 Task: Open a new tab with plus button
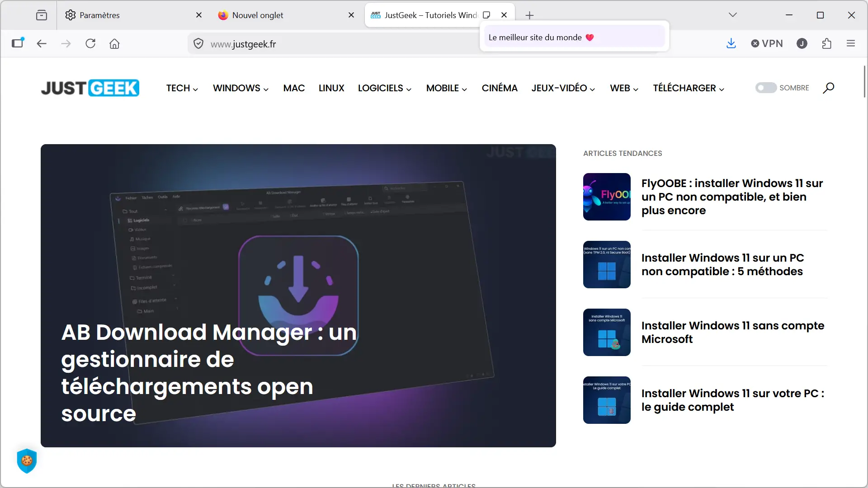(x=529, y=15)
